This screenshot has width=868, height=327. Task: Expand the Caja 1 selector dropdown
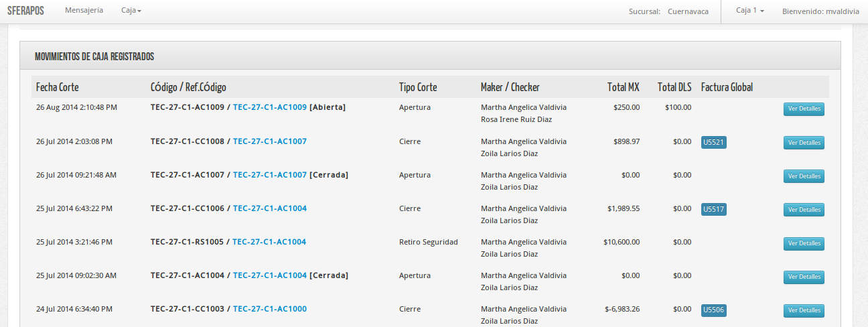(x=749, y=11)
